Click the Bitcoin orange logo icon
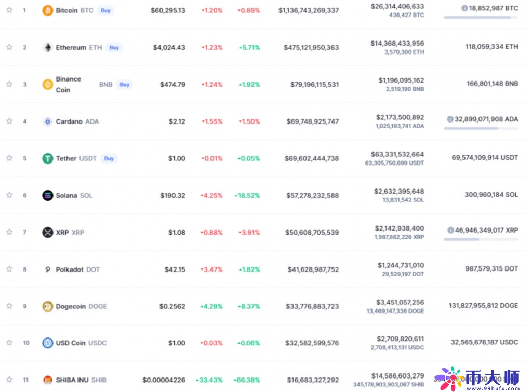This screenshot has width=532, height=392. pyautogui.click(x=47, y=10)
